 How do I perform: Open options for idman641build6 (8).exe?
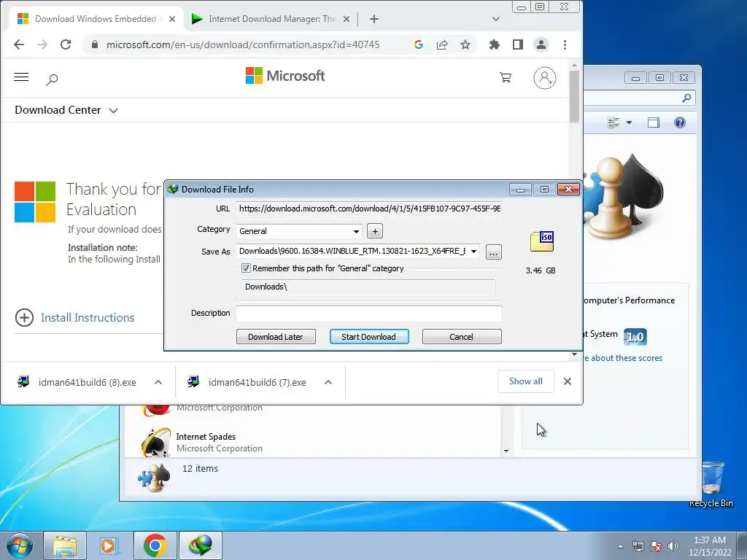(158, 382)
